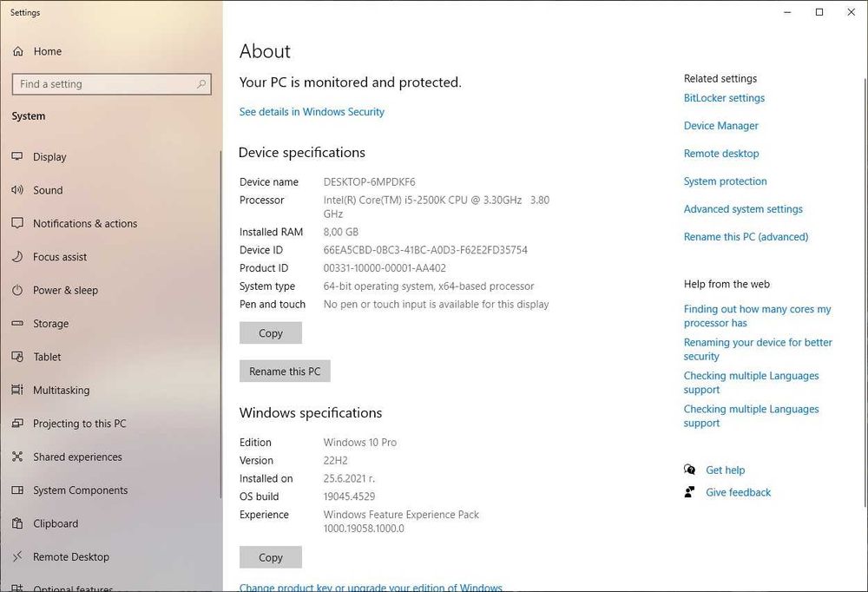Click the Installed RAM value 8,00 GB
The height and width of the screenshot is (592, 868).
(x=340, y=232)
